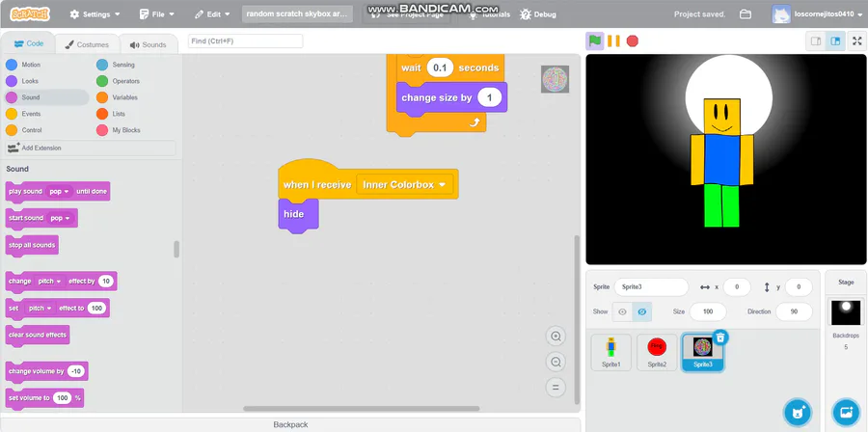Select the Sensing block category
This screenshot has width=868, height=432.
point(117,65)
